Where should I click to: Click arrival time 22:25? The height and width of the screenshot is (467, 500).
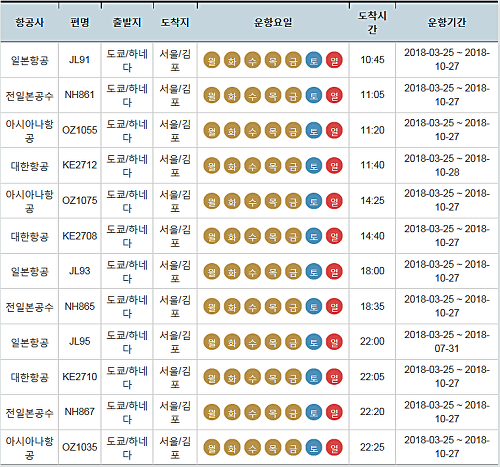[372, 447]
